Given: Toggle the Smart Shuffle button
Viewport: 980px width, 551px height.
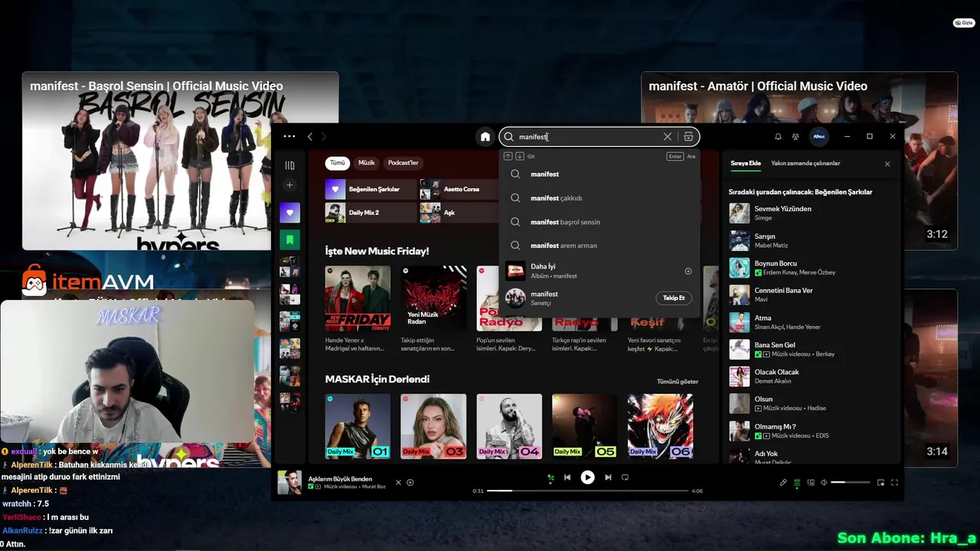Looking at the screenshot, I should pyautogui.click(x=550, y=478).
